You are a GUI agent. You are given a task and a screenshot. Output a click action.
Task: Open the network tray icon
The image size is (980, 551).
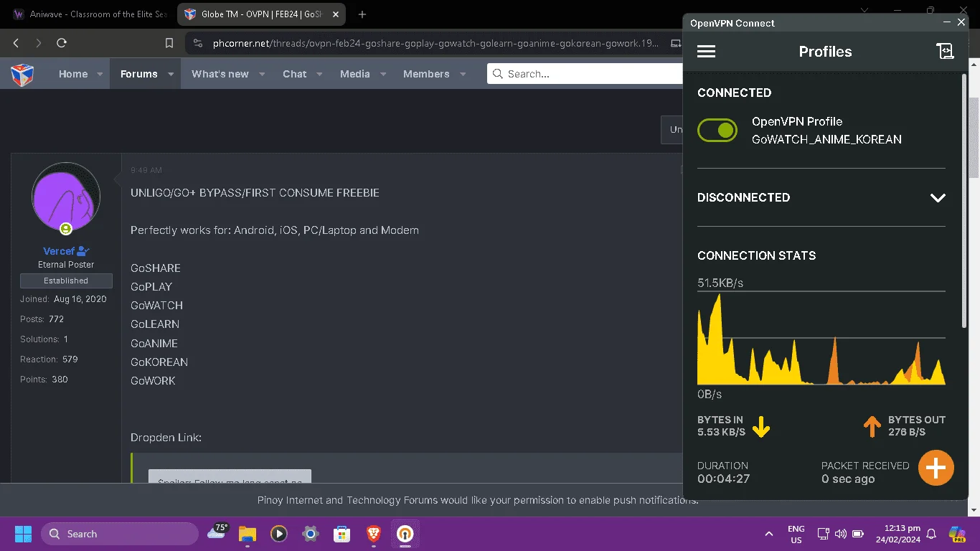point(823,534)
